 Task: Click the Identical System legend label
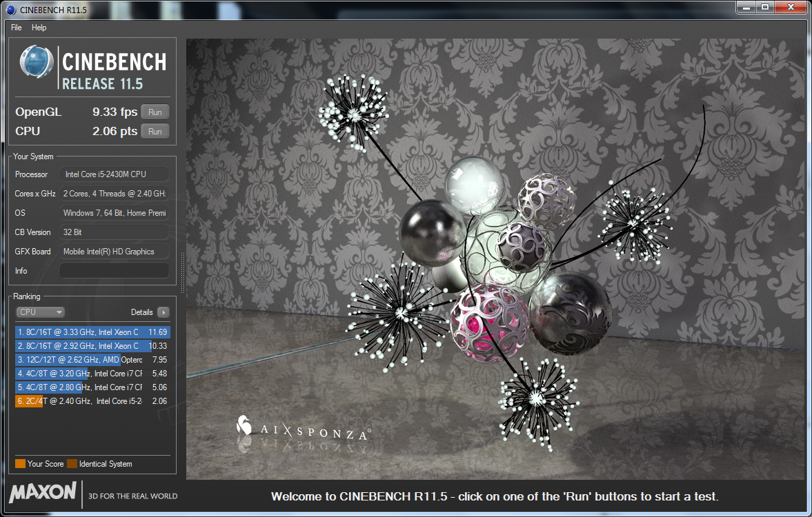point(106,464)
